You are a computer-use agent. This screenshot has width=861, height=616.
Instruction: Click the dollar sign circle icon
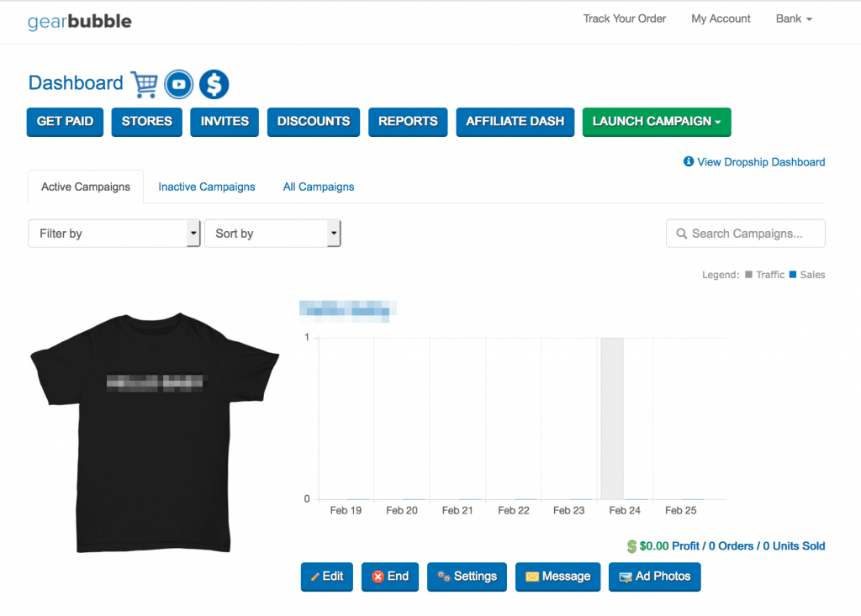point(214,84)
